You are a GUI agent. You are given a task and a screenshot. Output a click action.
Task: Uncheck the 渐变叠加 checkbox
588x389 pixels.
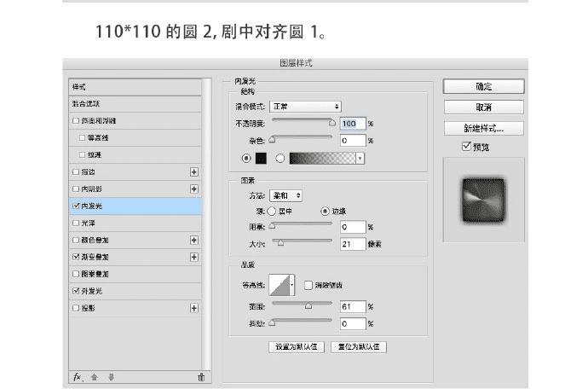click(76, 257)
